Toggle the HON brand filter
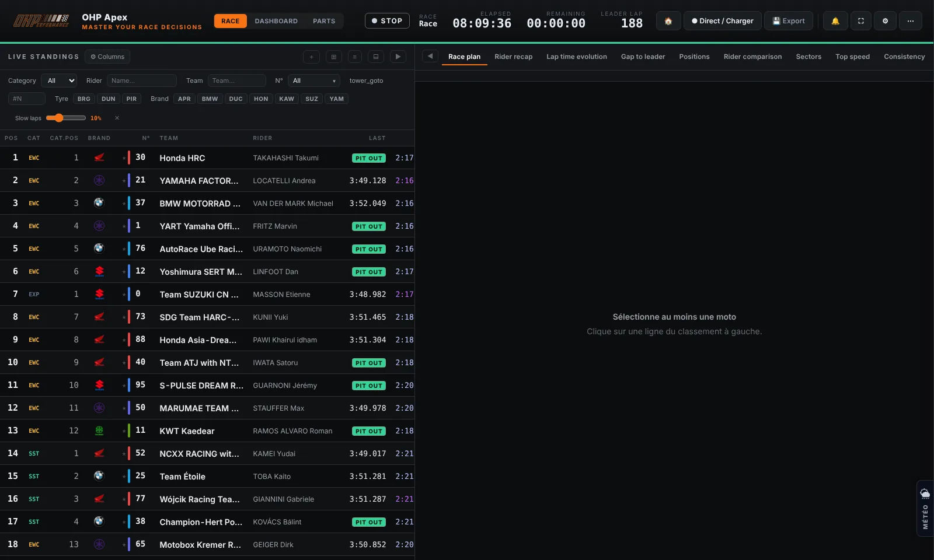Image resolution: width=934 pixels, height=560 pixels. [x=261, y=99]
